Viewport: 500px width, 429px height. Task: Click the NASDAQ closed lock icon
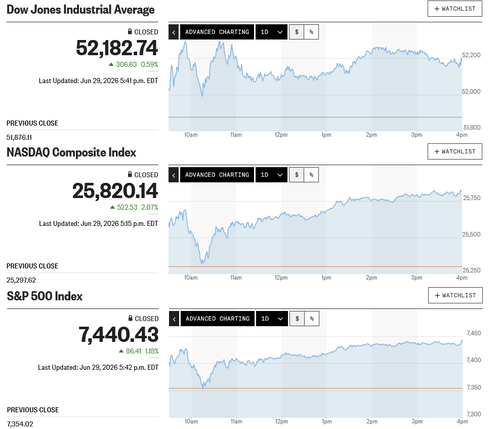click(x=130, y=174)
